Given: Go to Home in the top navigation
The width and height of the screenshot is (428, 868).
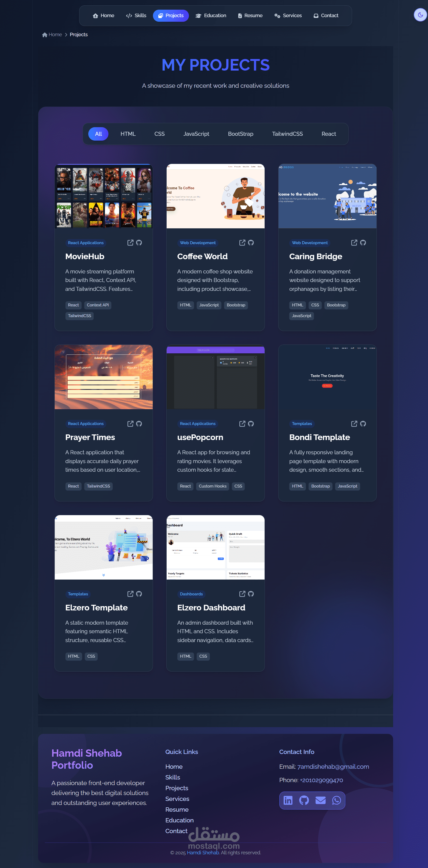Looking at the screenshot, I should 104,16.
